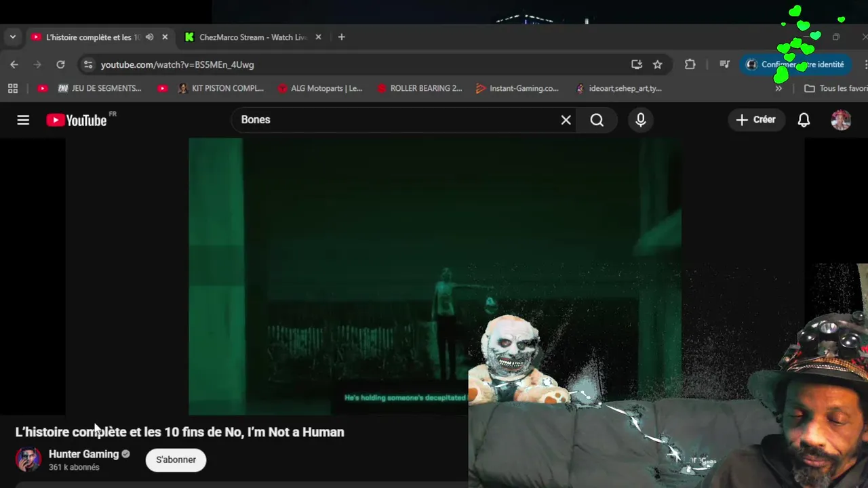The width and height of the screenshot is (868, 488).
Task: Install app icon in the address bar
Action: pyautogui.click(x=636, y=64)
